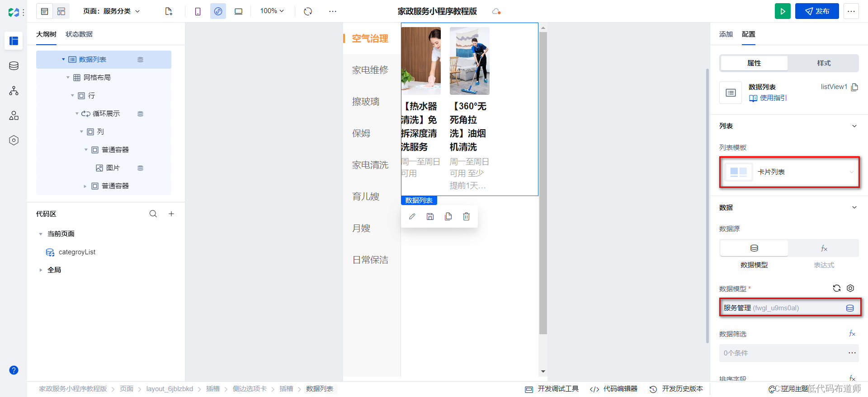Add new code with the plus icon
Viewport: 868px width, 397px height.
click(171, 214)
